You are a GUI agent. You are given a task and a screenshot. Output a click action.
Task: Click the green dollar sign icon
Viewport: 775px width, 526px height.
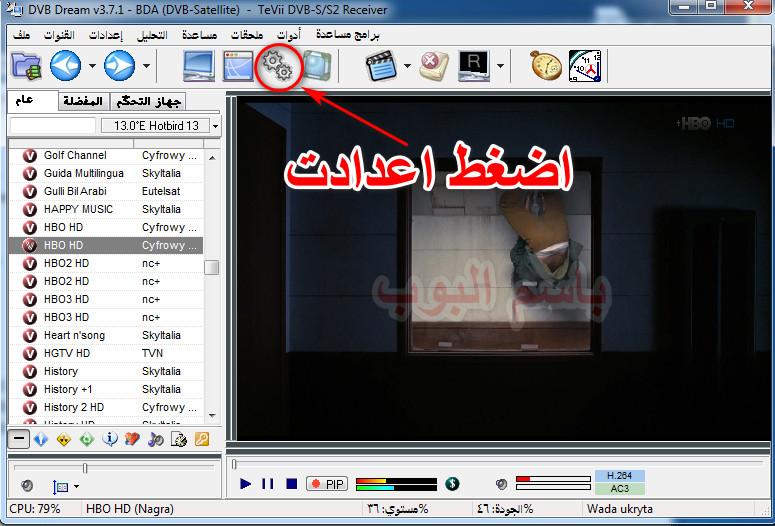click(x=452, y=483)
